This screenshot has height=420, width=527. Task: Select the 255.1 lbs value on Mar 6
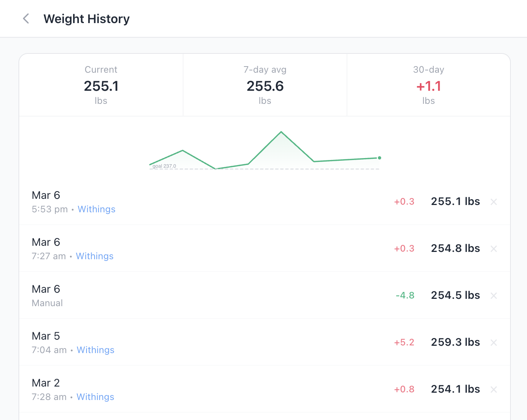click(x=455, y=202)
